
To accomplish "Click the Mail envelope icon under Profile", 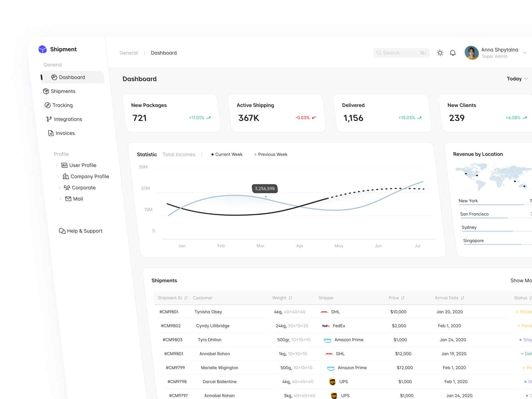I will 68,199.
